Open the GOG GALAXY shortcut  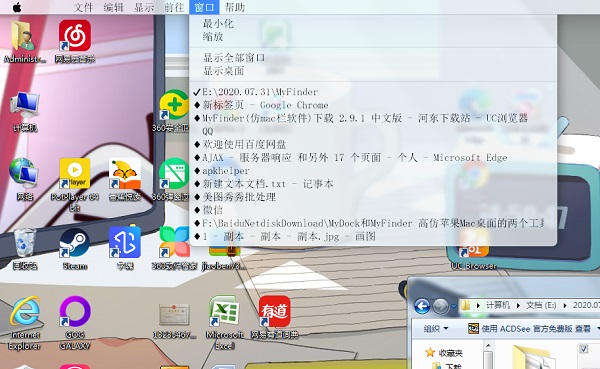[x=75, y=322]
